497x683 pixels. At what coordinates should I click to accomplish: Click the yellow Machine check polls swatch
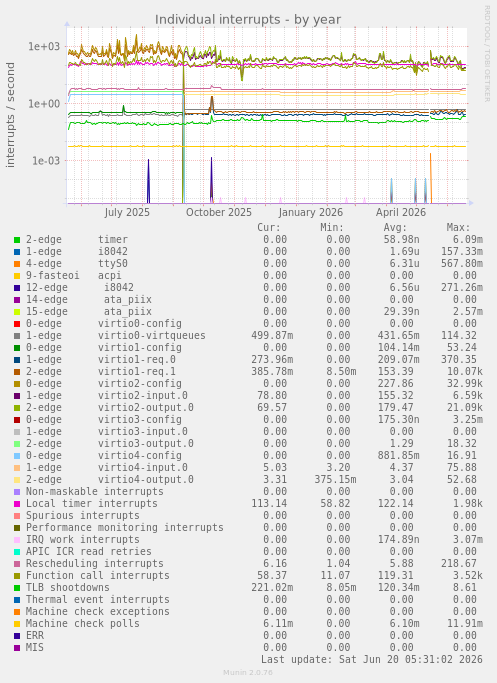(x=17, y=624)
